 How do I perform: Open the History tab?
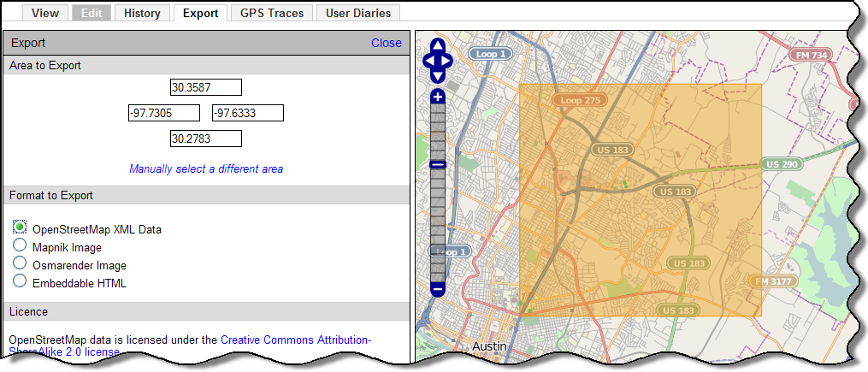tap(142, 14)
